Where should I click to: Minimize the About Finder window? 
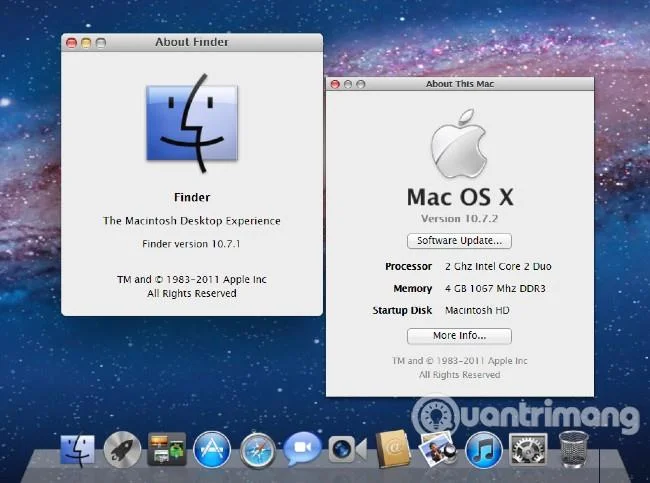point(86,43)
